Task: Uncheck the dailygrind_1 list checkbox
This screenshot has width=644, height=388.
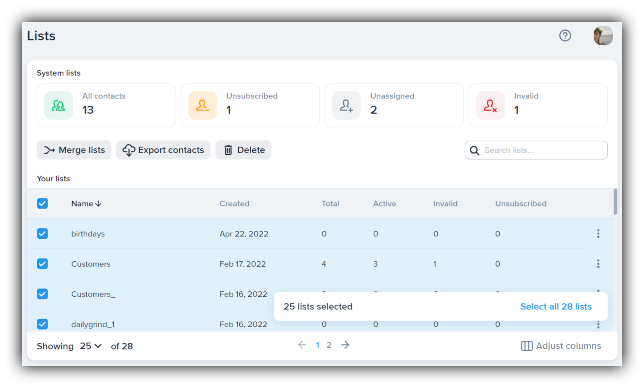Action: click(42, 324)
